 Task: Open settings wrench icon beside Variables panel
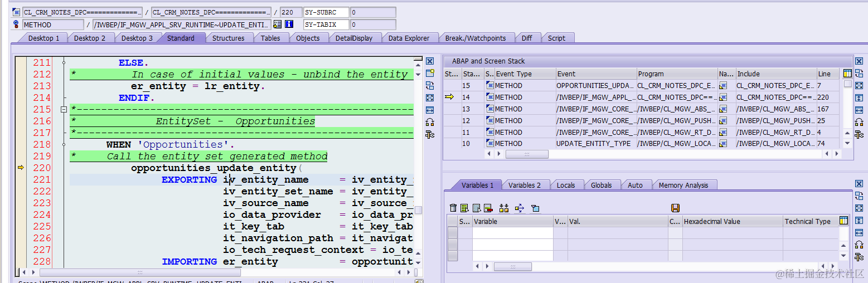point(859,257)
